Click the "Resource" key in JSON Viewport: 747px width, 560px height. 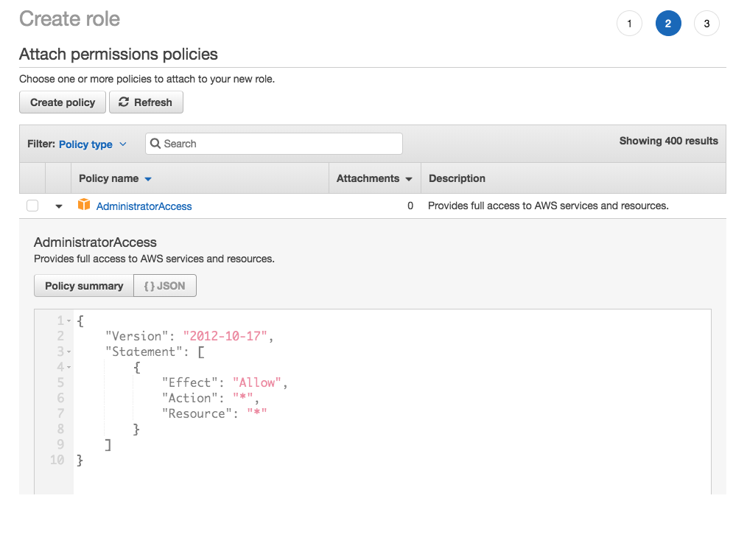(197, 413)
